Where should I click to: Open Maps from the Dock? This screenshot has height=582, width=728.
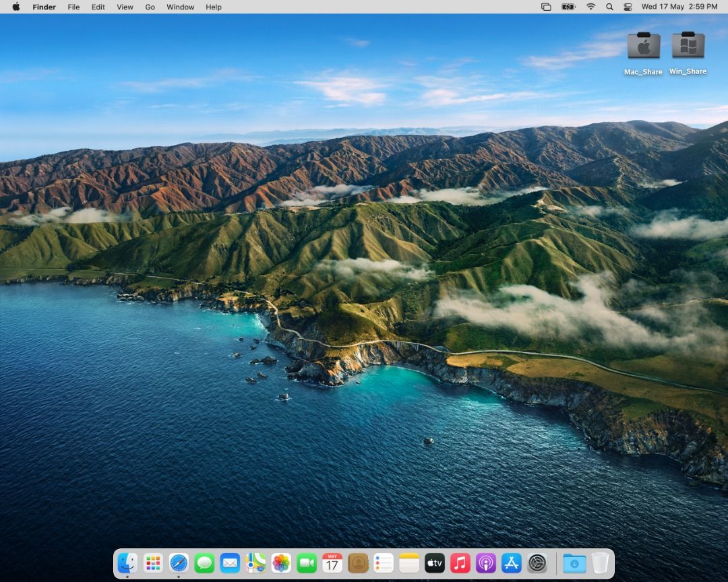(255, 563)
